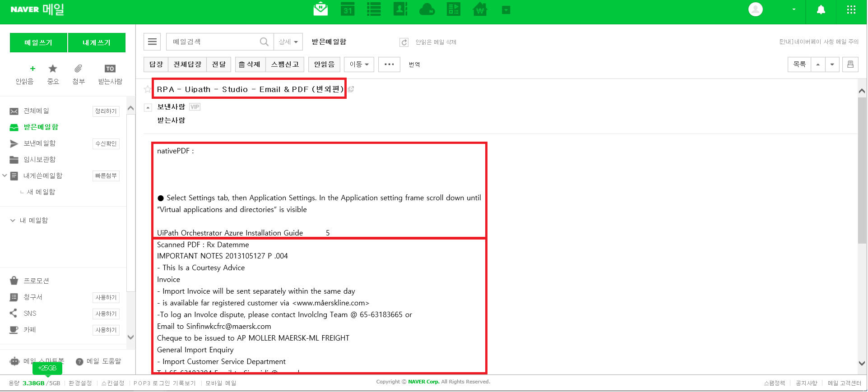Open the home W icon in top bar
Viewport: 868px width, 392px height.
[480, 9]
